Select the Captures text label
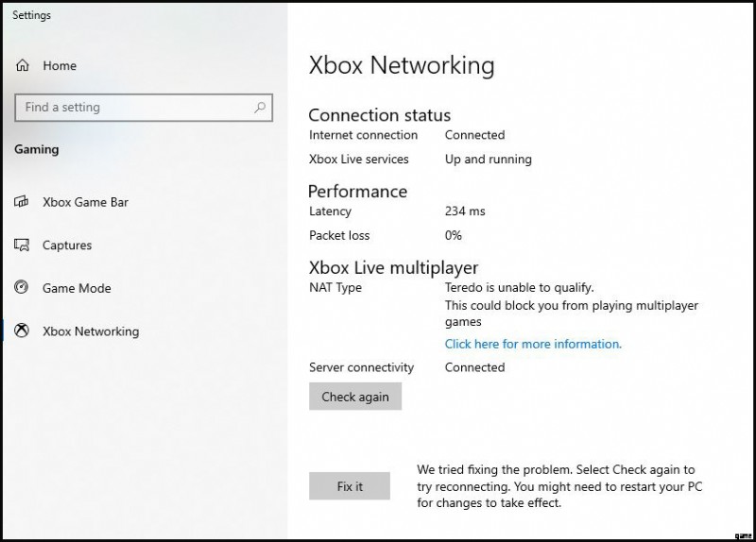The width and height of the screenshot is (756, 542). pos(67,246)
